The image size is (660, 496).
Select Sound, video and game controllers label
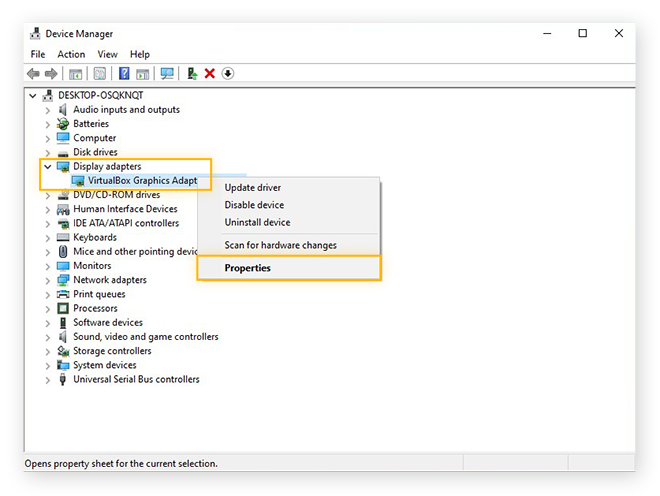coord(146,337)
